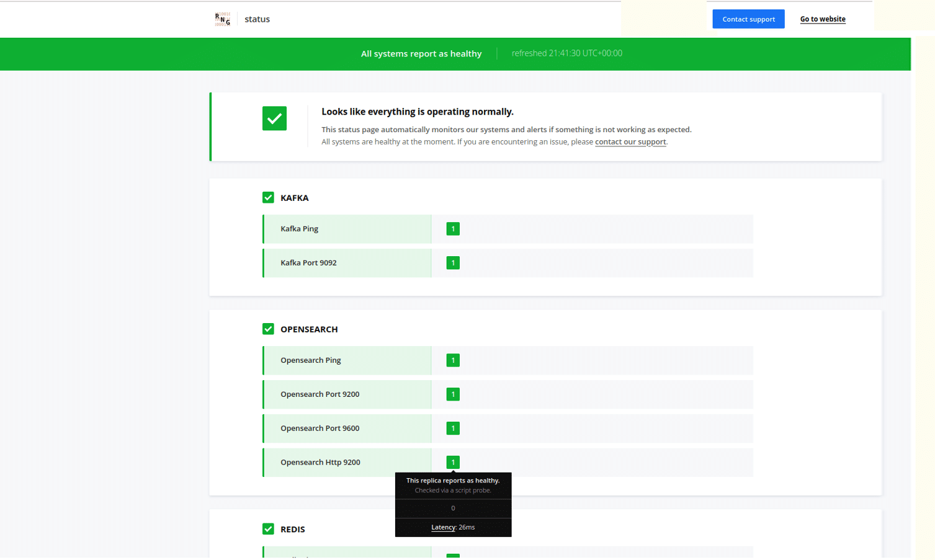Image resolution: width=935 pixels, height=560 pixels.
Task: Click the Kafka Ping replica 1 badge
Action: [453, 229]
